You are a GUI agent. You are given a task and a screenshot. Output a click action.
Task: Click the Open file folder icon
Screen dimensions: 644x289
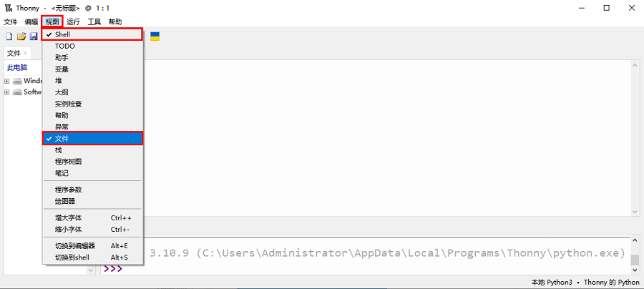click(x=21, y=36)
